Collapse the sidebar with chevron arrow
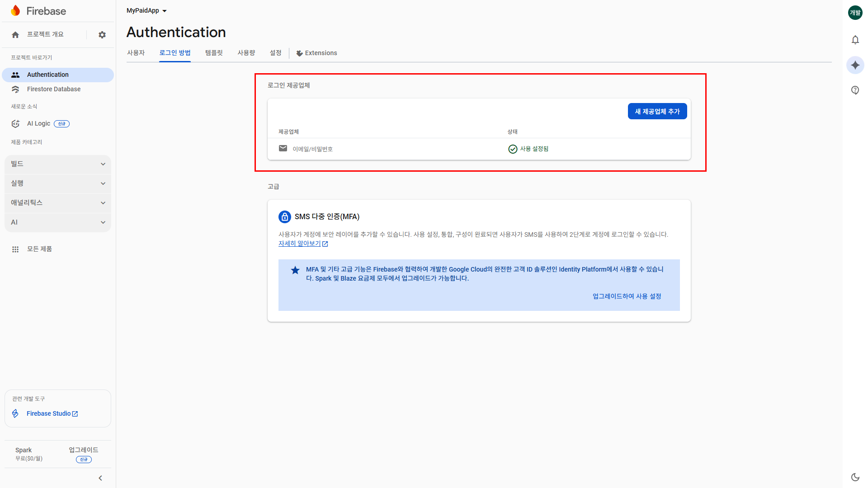Viewport: 868px width, 488px height. [x=100, y=478]
